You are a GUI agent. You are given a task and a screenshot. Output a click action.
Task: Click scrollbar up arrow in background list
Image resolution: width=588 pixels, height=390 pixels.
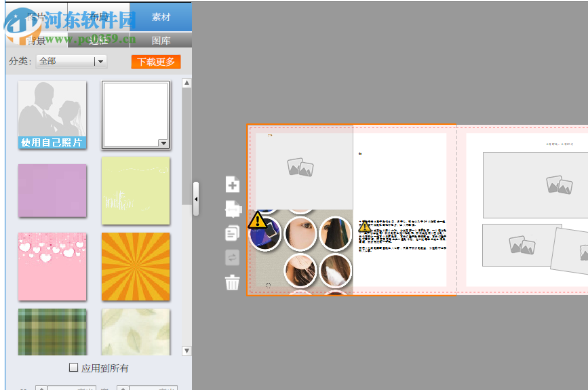[187, 83]
